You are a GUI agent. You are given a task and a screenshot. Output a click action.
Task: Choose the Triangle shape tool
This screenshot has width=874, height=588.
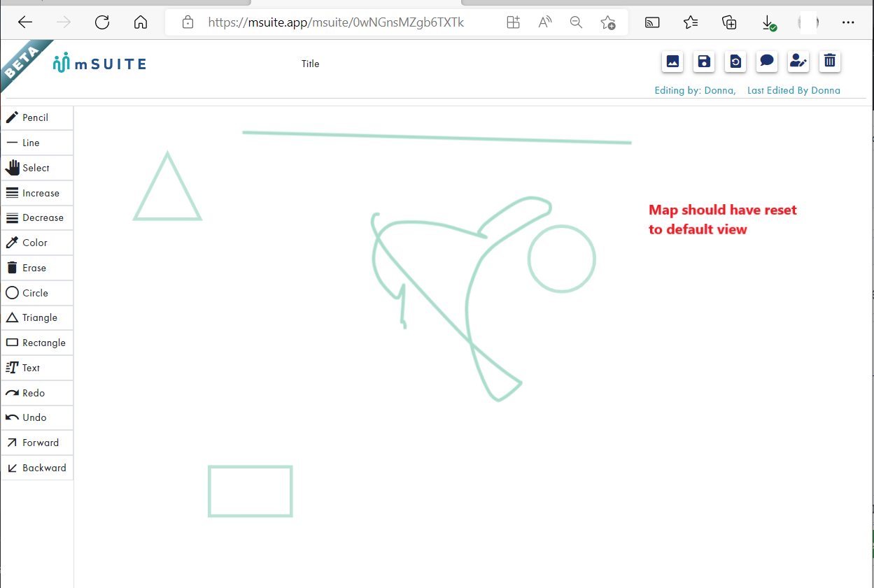(x=31, y=317)
